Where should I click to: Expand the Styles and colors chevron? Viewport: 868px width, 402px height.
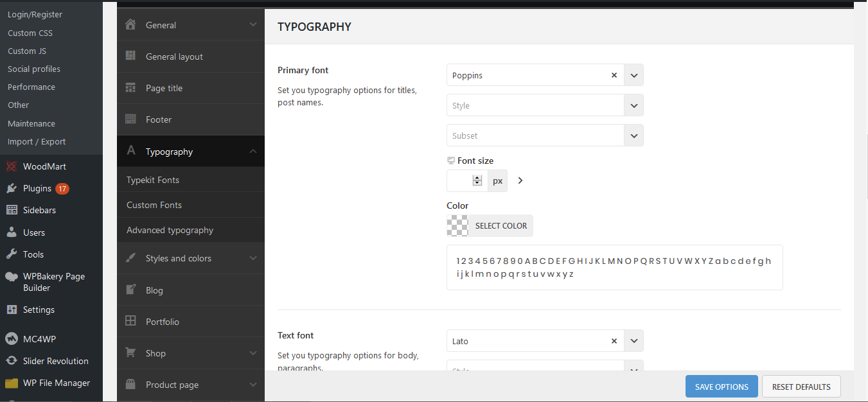[x=253, y=258]
